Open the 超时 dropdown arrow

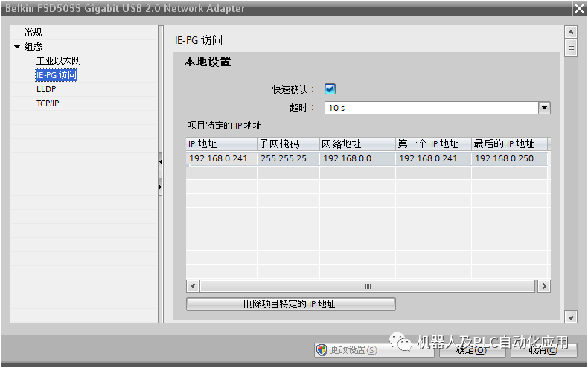click(x=545, y=108)
